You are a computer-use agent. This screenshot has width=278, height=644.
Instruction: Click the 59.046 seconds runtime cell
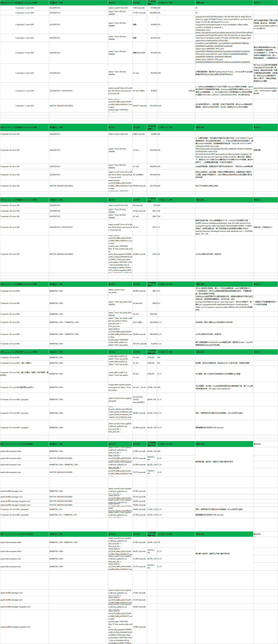[139, 186]
